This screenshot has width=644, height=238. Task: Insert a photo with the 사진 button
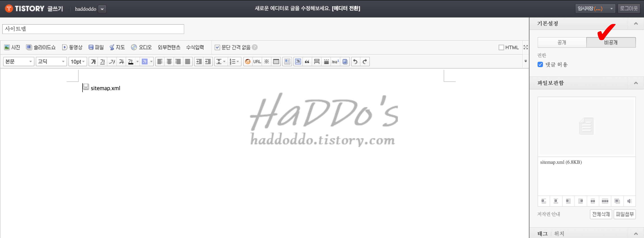tap(12, 47)
